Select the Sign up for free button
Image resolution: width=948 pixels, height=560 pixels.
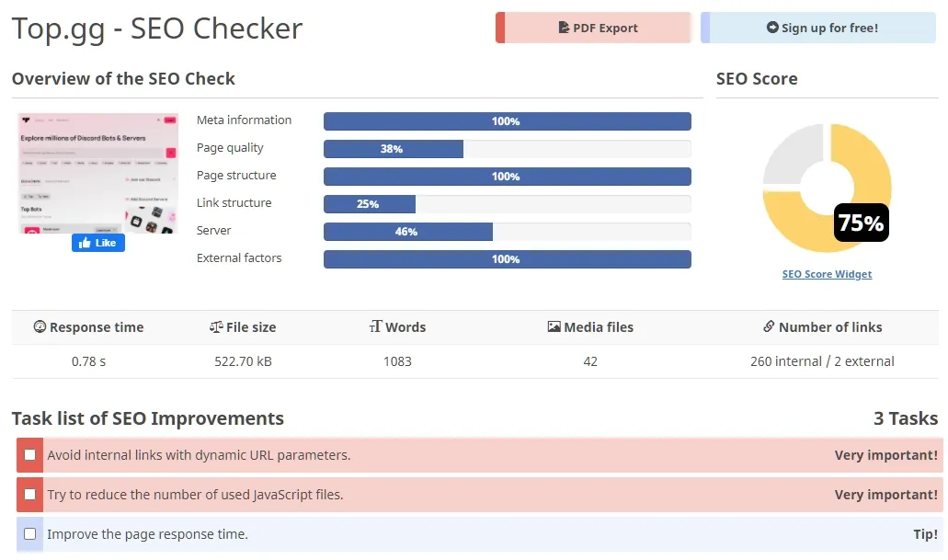click(818, 28)
